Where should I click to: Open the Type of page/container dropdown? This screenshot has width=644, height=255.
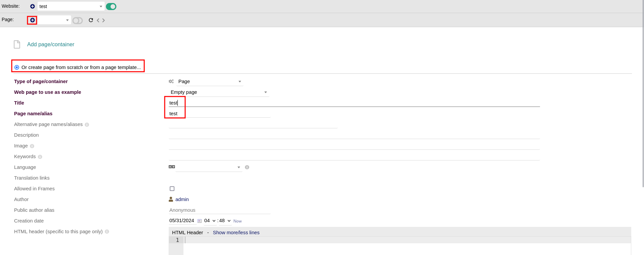[210, 81]
